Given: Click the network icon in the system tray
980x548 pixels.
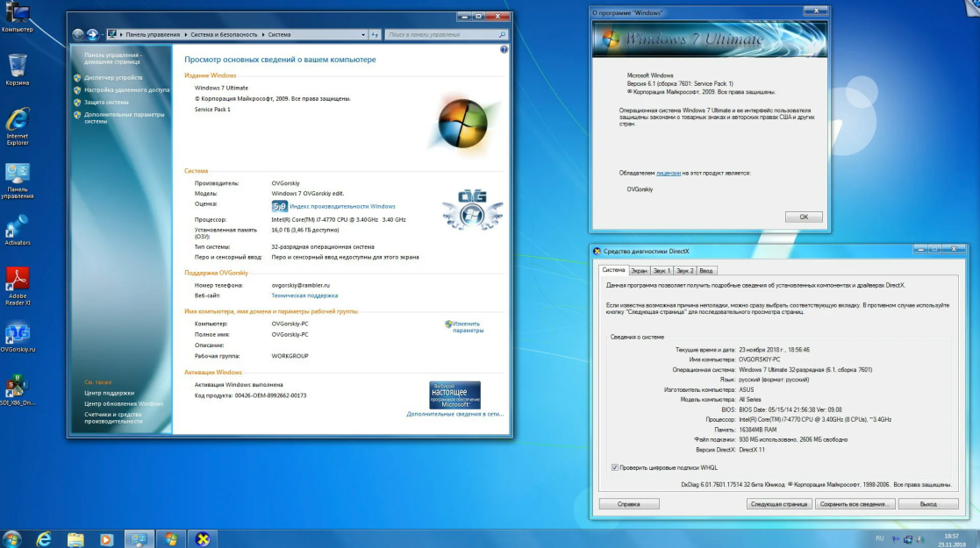Looking at the screenshot, I should tap(908, 539).
